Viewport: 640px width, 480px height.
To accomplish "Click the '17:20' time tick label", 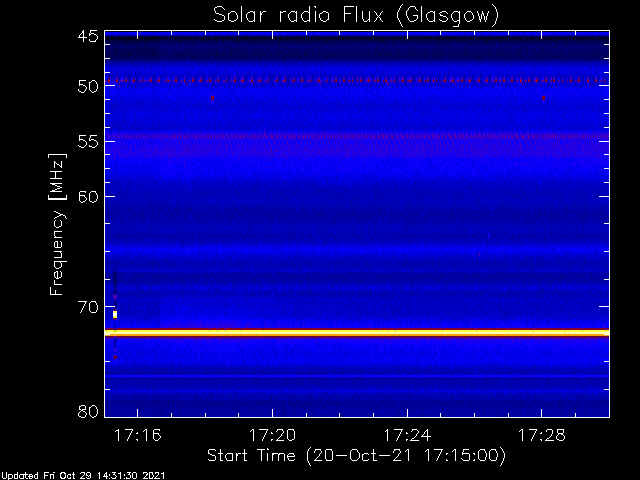I will 272,435.
